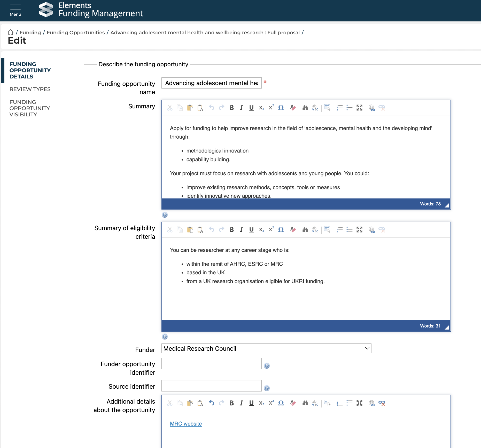
Task: Insert special character in Summary editor
Action: (x=281, y=108)
